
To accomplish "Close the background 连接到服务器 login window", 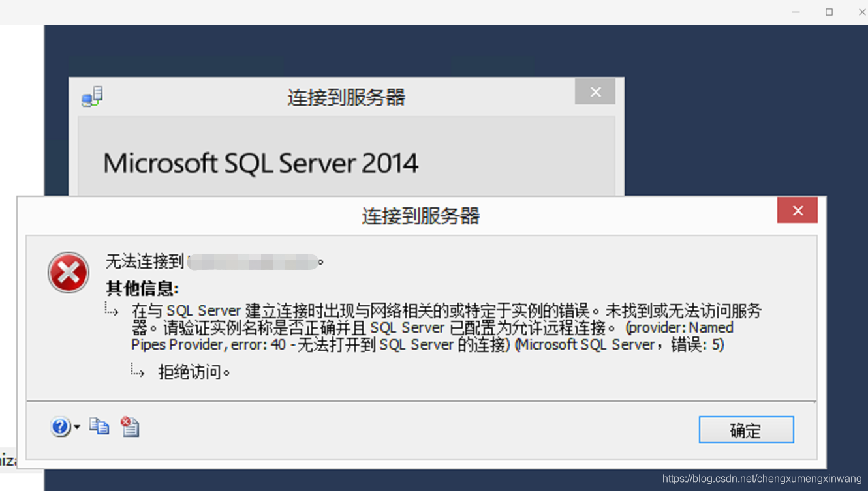I will [x=595, y=92].
